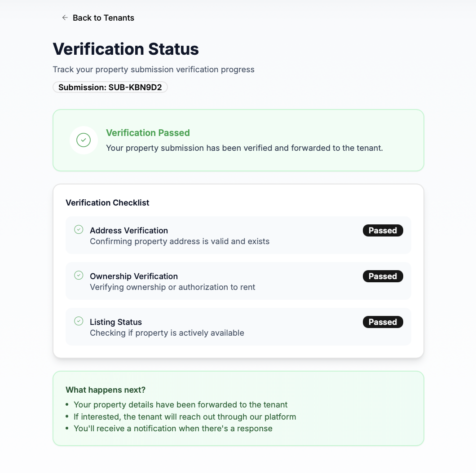The width and height of the screenshot is (476, 473).
Task: Click the forwarded to the tenant bullet
Action: pos(181,405)
